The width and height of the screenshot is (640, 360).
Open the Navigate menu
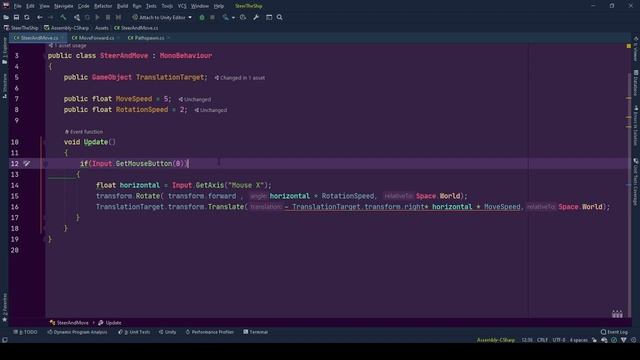(64, 6)
